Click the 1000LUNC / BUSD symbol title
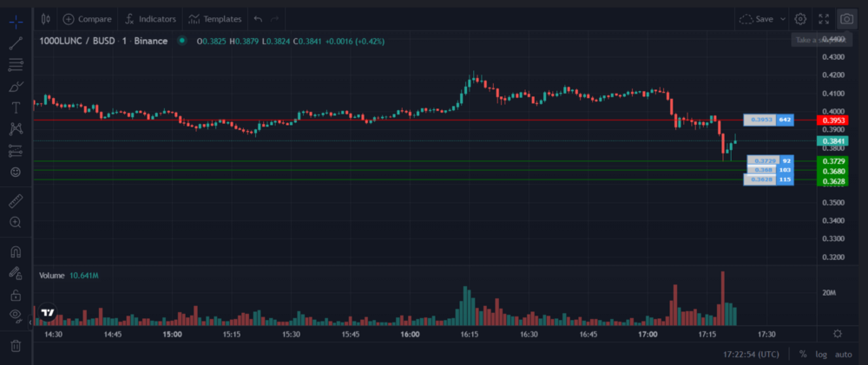 click(x=103, y=41)
